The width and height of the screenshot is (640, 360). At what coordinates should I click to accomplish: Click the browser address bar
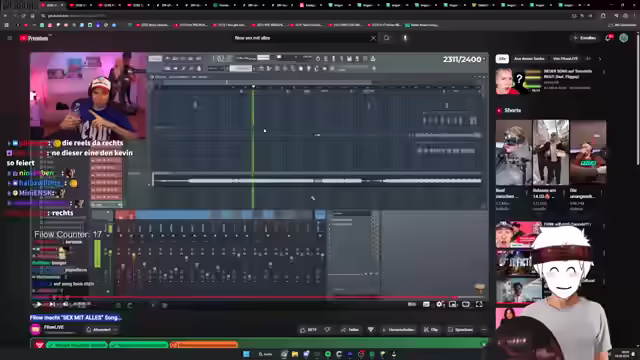tap(302, 16)
